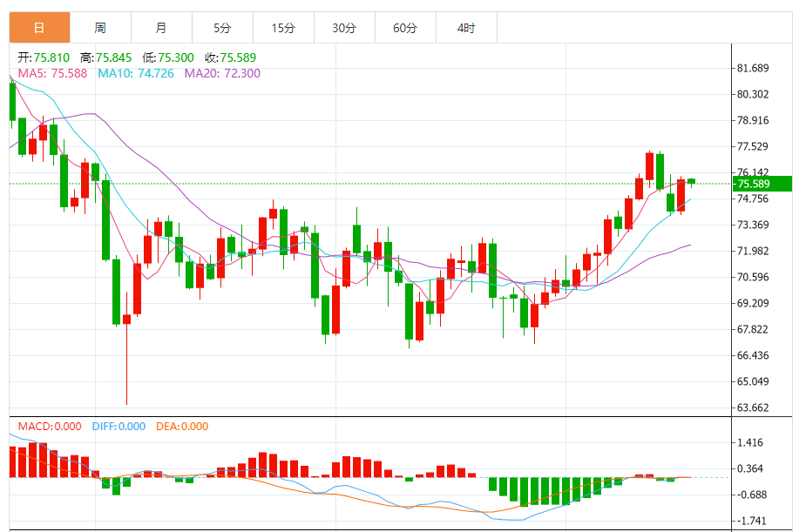Click the green current price tag 75.589
806x532 pixels.
click(x=762, y=184)
